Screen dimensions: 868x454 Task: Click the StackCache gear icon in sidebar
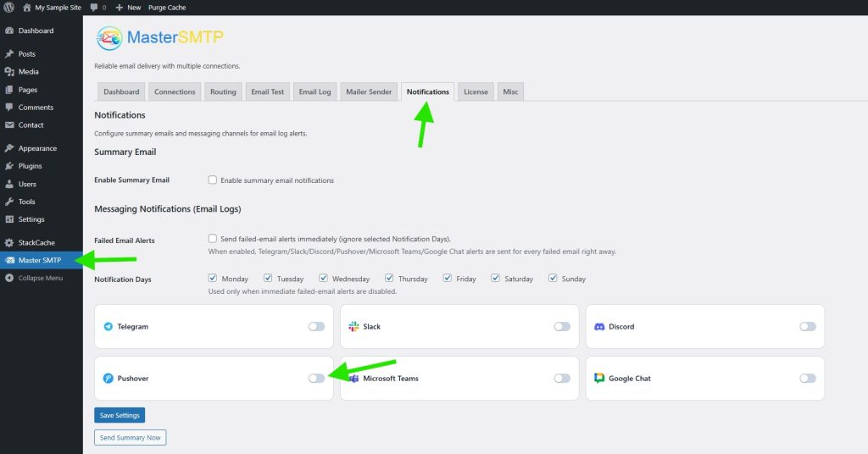8,243
